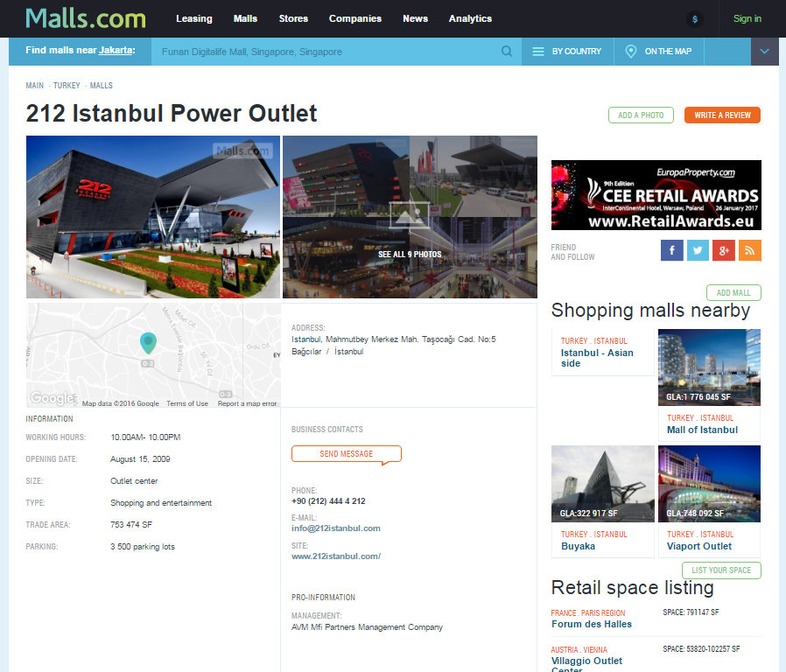The width and height of the screenshot is (786, 672).
Task: Open the Mall of Istanbul thumbnail
Action: point(709,367)
